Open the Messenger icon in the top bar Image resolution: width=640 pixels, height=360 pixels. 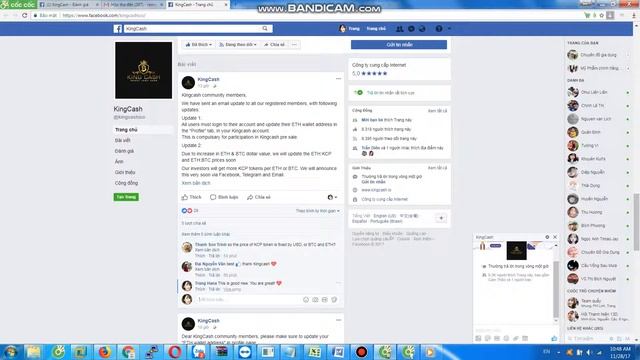pos(411,29)
